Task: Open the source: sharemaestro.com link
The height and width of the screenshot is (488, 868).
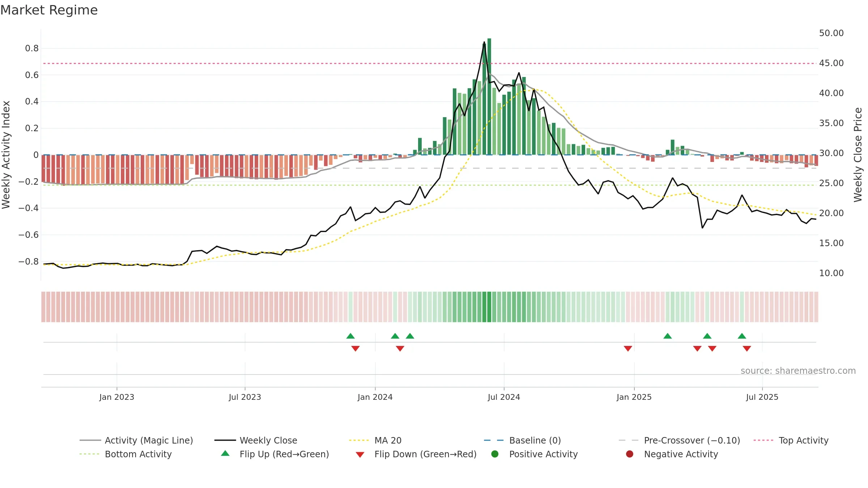Action: (x=798, y=371)
